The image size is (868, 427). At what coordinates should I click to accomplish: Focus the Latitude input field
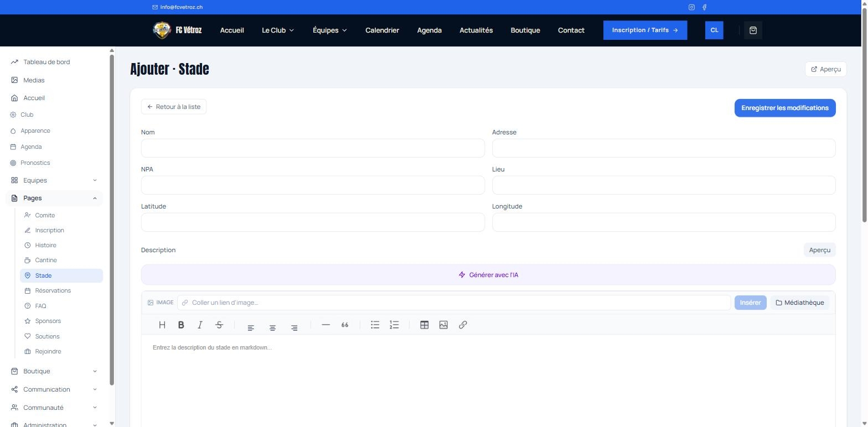coord(313,222)
